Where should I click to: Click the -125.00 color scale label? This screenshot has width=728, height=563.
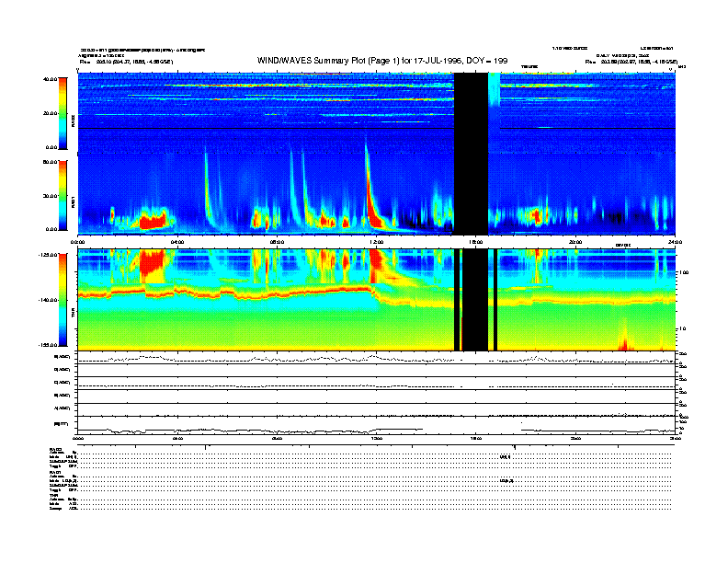click(x=48, y=255)
